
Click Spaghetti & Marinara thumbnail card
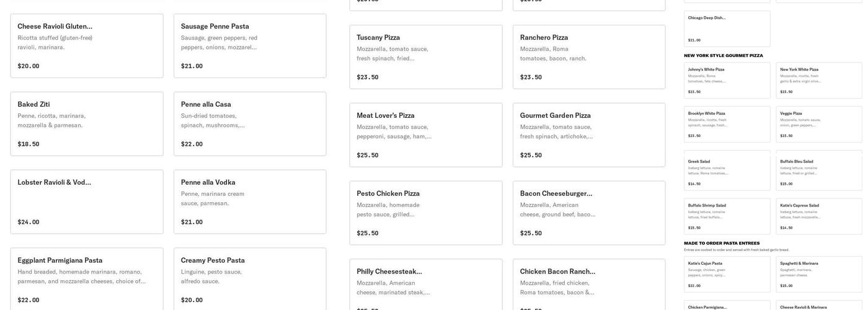click(x=819, y=274)
